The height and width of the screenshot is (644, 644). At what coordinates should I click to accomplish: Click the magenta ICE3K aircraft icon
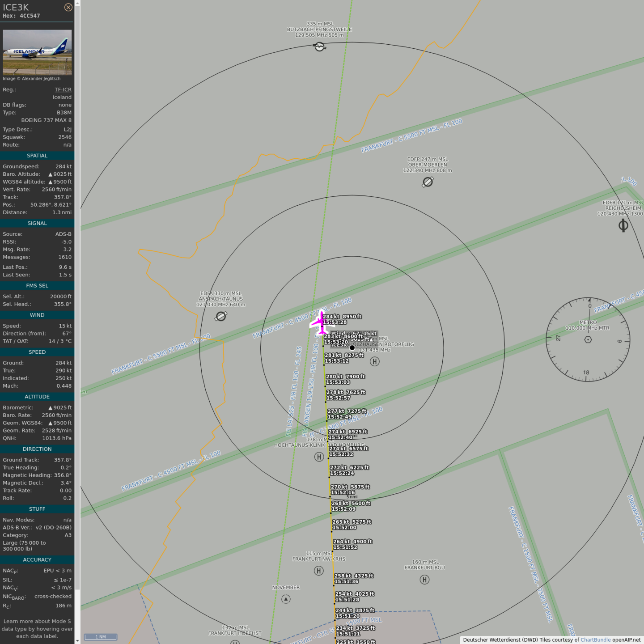tap(321, 322)
